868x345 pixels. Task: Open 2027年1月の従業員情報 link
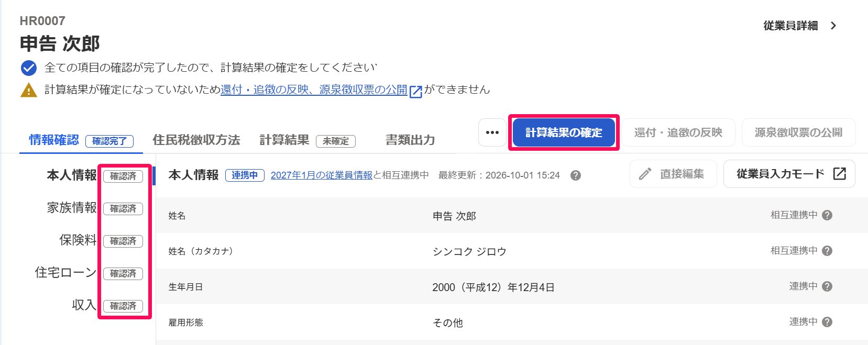click(x=322, y=175)
